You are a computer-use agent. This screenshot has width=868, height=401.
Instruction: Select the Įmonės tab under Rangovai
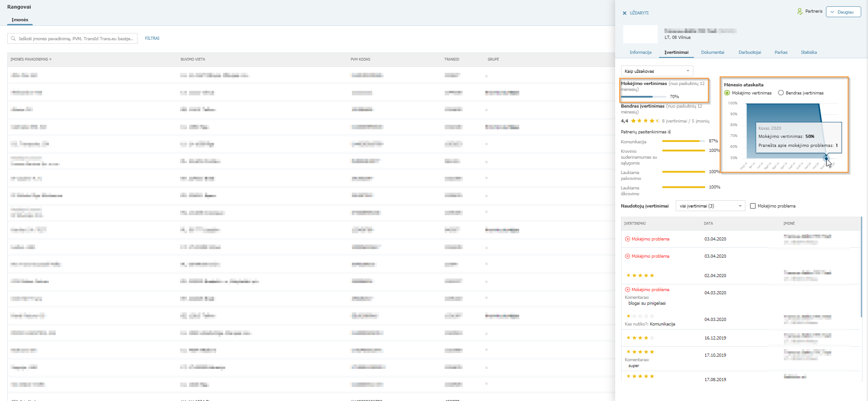[20, 20]
